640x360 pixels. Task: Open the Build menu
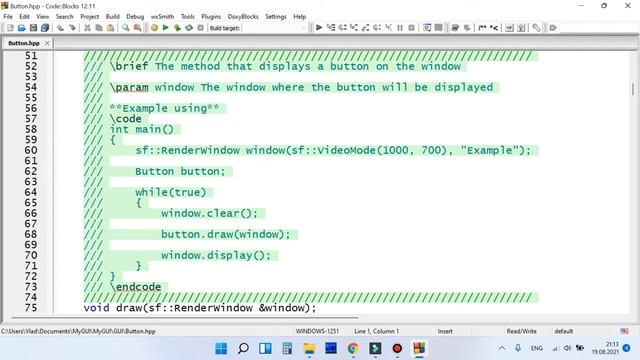pos(113,16)
